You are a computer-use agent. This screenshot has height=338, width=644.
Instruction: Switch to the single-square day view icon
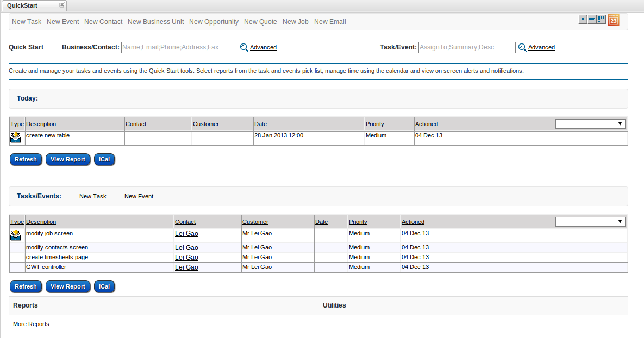(583, 20)
